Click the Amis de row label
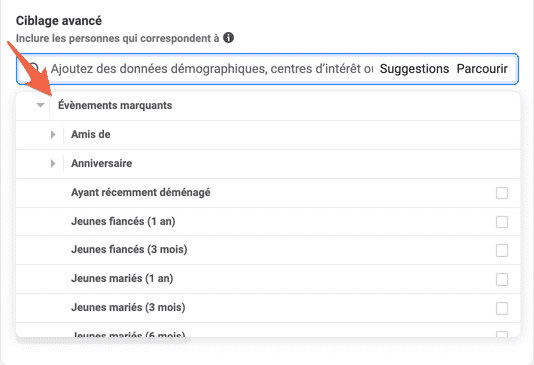Viewport: 534px width, 365px height. 91,134
